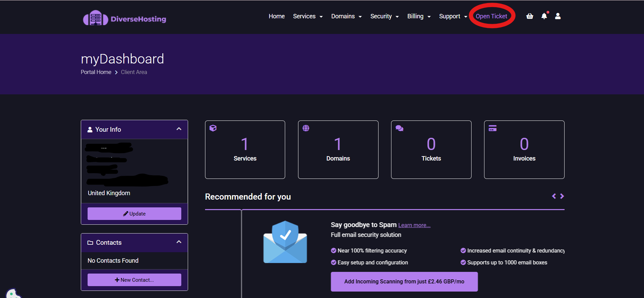Open the Tickets summary tile
The width and height of the screenshot is (644, 298).
431,150
